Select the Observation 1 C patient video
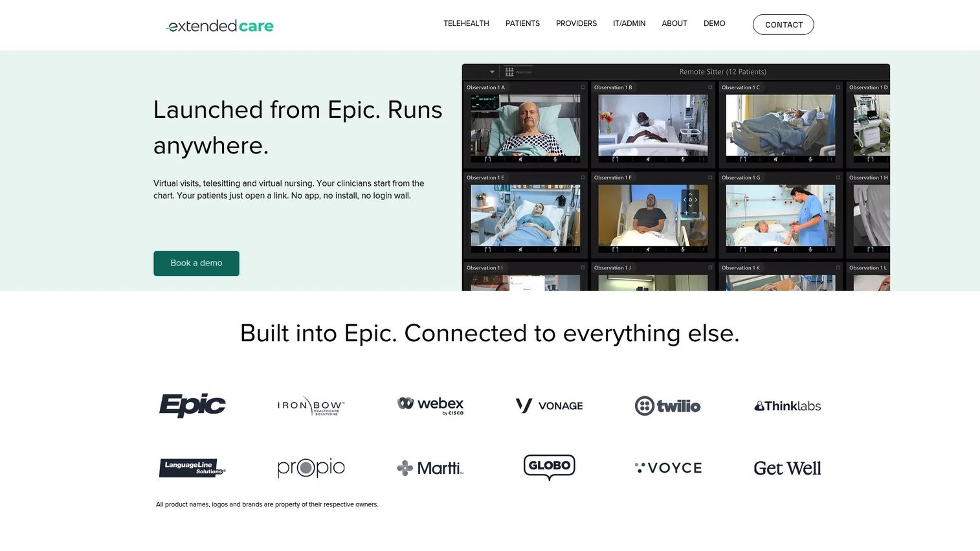The width and height of the screenshot is (980, 551). [x=781, y=126]
